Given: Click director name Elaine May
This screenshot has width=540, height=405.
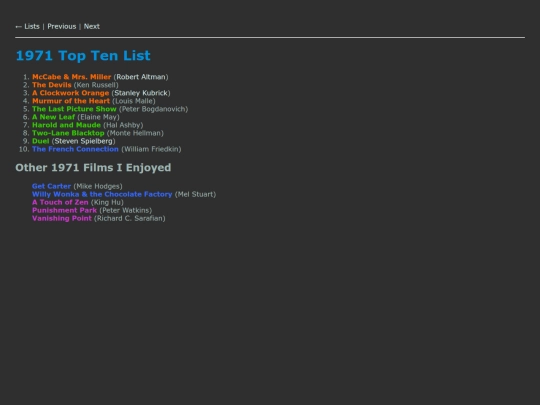Looking at the screenshot, I should [98, 117].
